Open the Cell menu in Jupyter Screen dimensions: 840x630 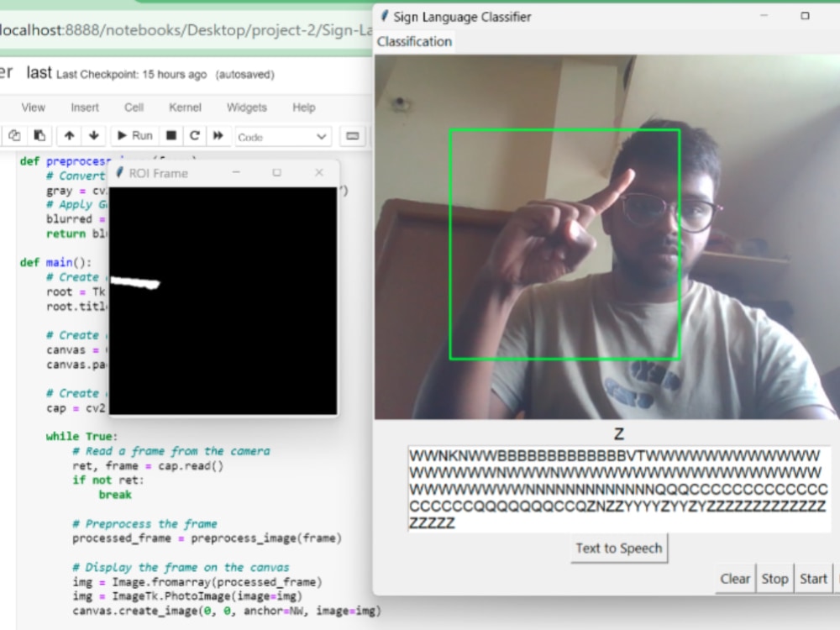[x=134, y=108]
